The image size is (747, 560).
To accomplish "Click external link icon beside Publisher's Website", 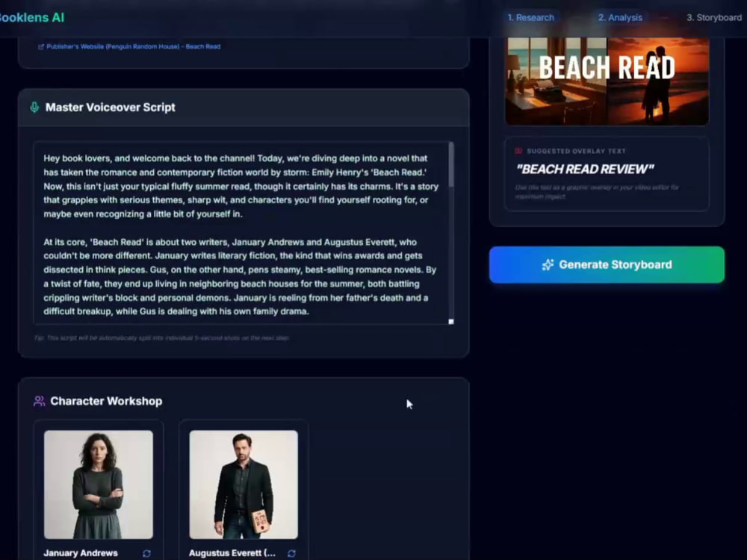I will tap(41, 46).
